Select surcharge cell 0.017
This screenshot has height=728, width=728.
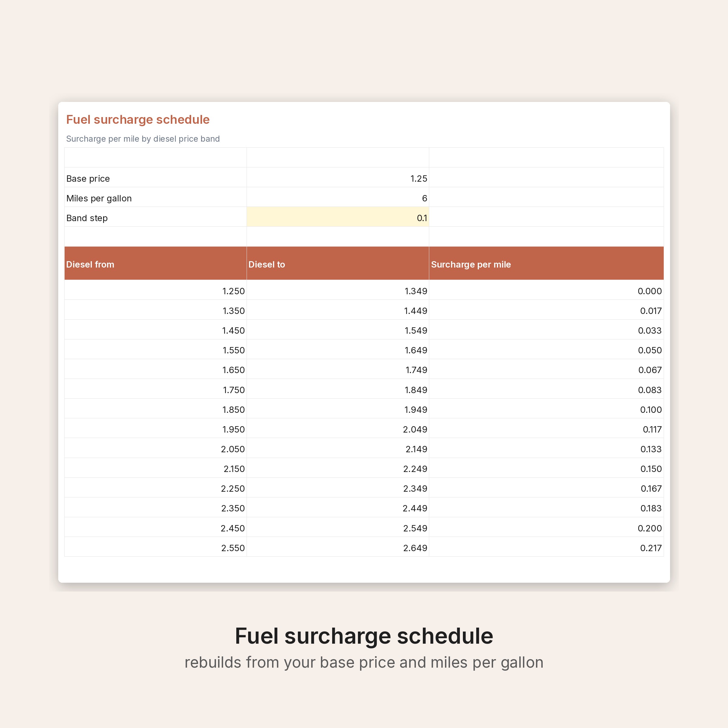point(546,310)
